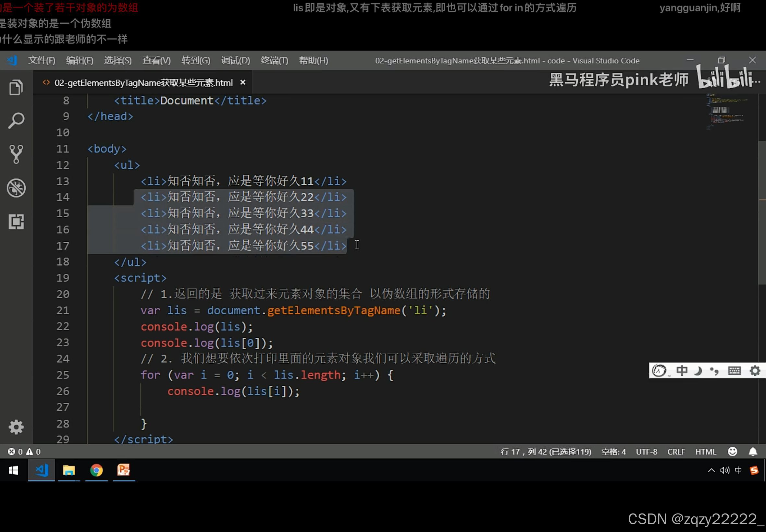
Task: Change file encoding via UTF-8 indicator
Action: click(646, 451)
